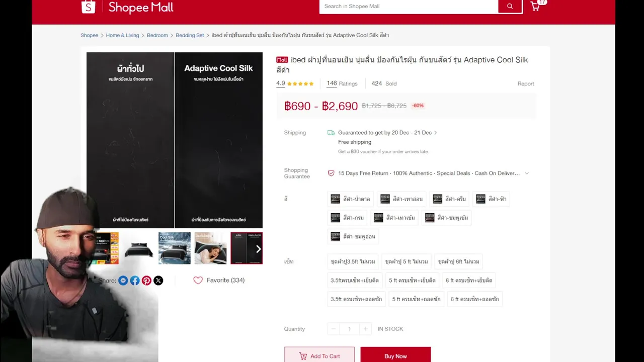Decrease quantity with minus button

click(x=333, y=329)
